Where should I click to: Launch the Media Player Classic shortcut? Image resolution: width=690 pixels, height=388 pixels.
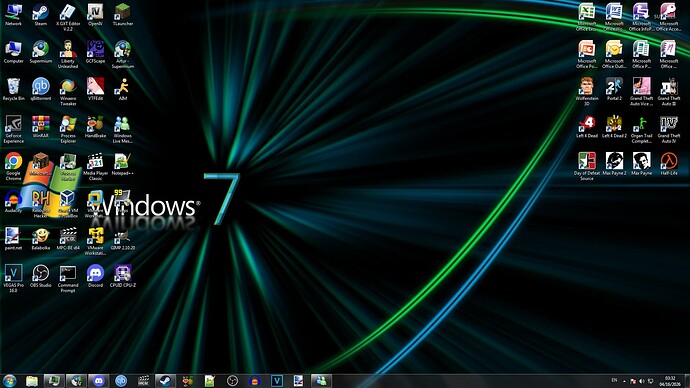point(95,167)
